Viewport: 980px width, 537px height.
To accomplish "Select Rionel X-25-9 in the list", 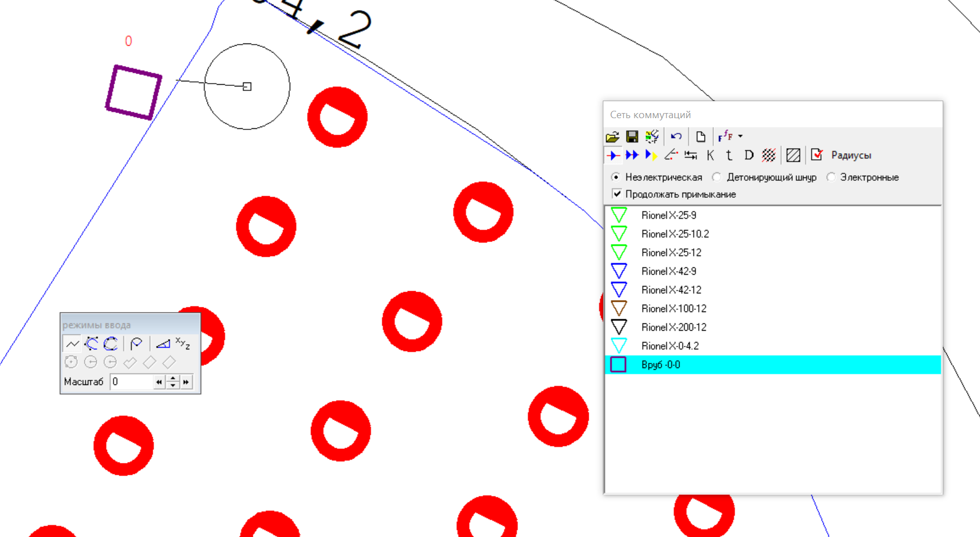I will [x=772, y=215].
